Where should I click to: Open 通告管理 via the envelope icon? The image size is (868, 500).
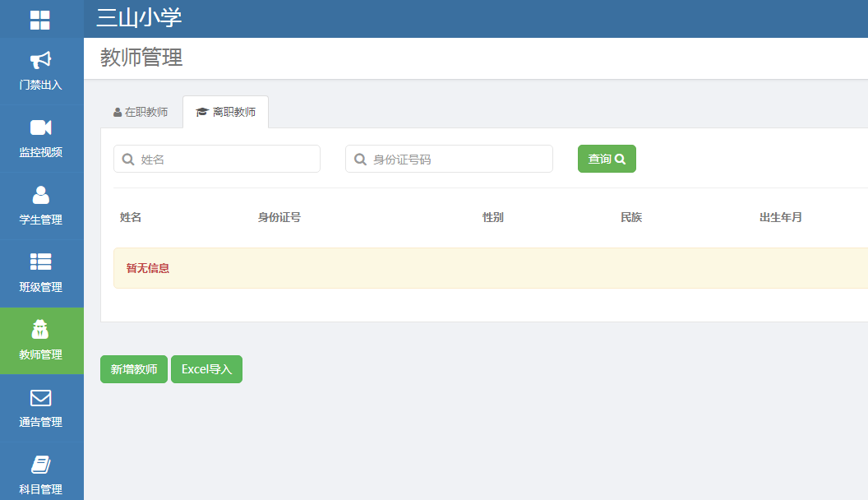click(41, 398)
